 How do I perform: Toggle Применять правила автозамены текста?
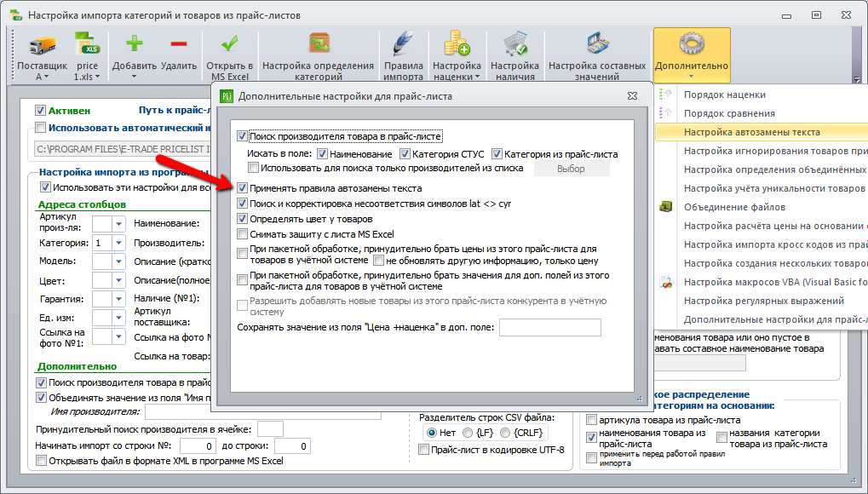[242, 188]
